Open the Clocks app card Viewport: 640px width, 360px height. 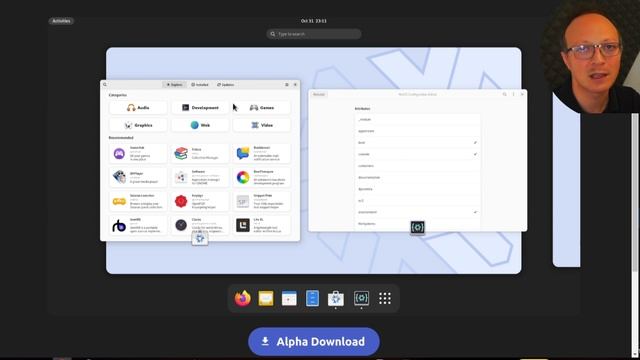point(200,225)
